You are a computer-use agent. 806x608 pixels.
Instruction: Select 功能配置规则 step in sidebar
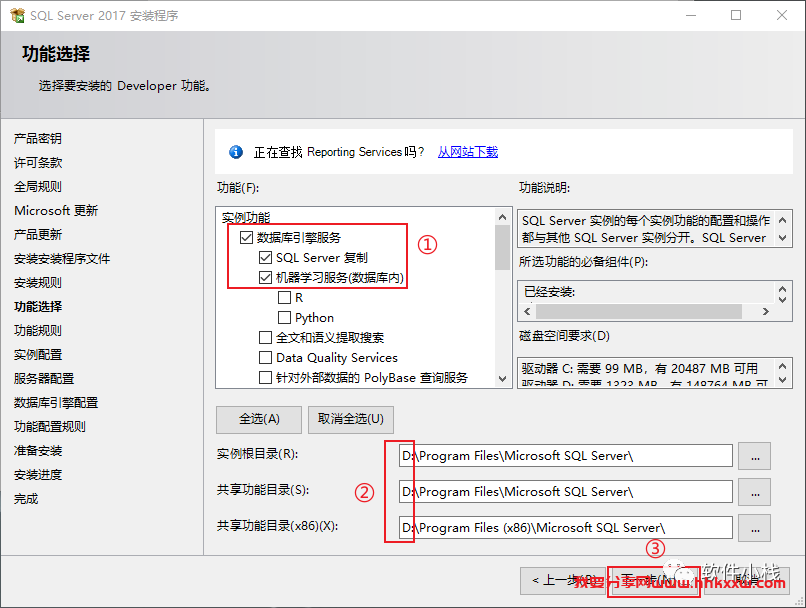(x=49, y=427)
